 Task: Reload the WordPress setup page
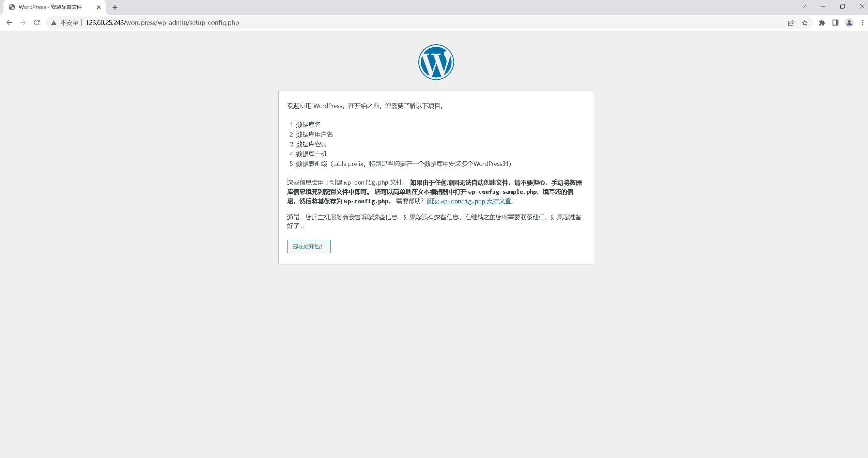tap(37, 22)
